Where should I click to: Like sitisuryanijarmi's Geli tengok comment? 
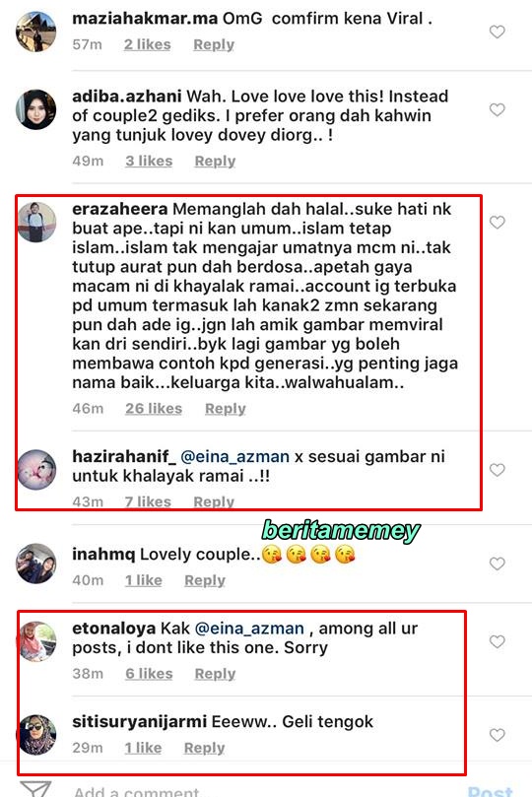(497, 735)
